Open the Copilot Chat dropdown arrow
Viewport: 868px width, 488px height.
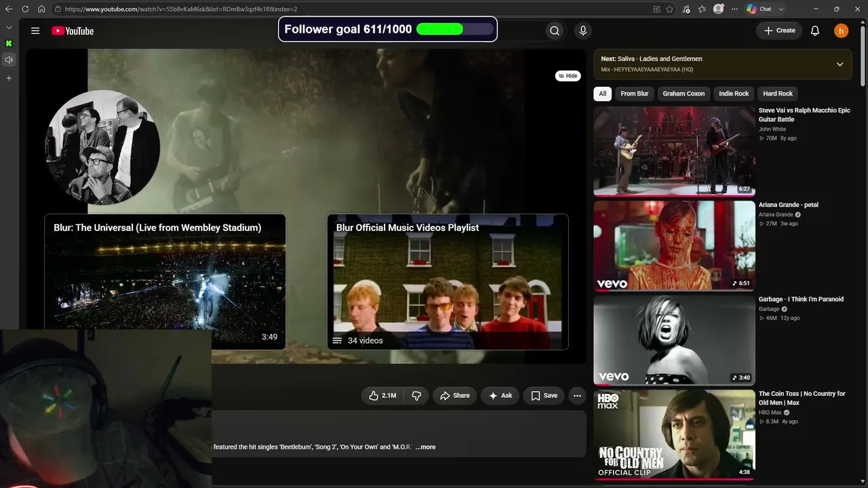(781, 9)
